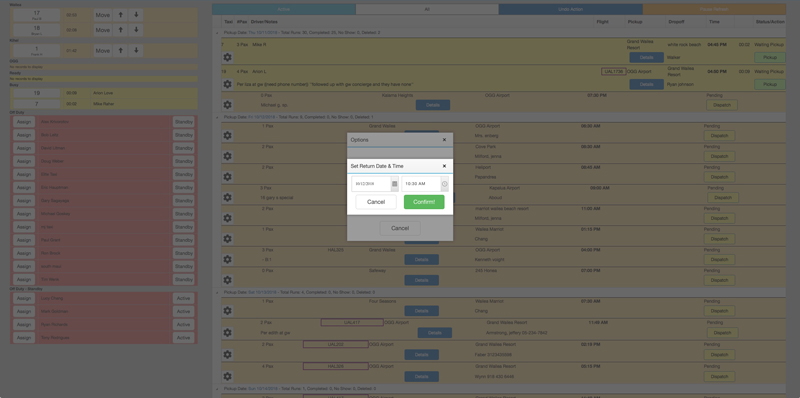Open Details for the Walker run
Image resolution: width=800 pixels, height=398 pixels.
[x=646, y=57]
